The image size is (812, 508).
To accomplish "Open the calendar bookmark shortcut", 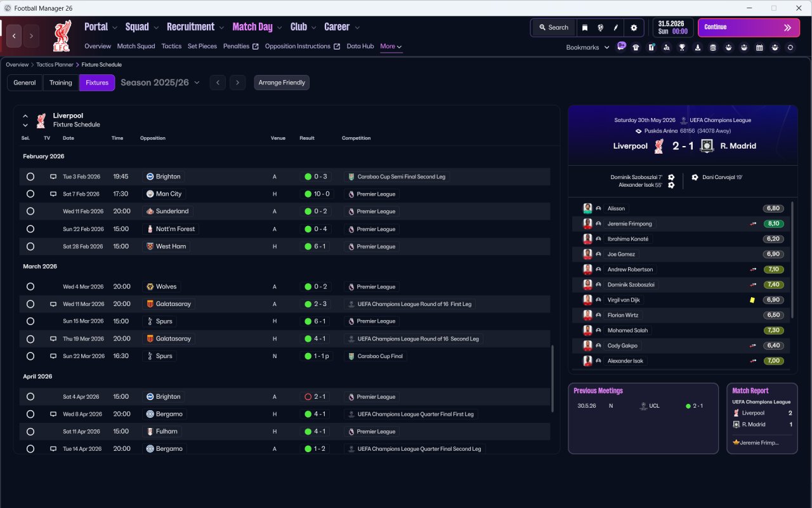I will click(759, 47).
